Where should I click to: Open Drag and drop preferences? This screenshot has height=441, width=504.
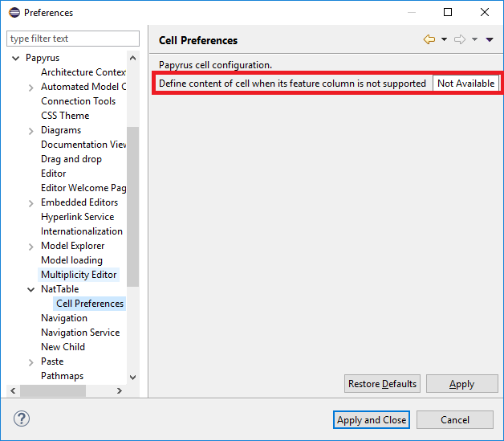[71, 159]
